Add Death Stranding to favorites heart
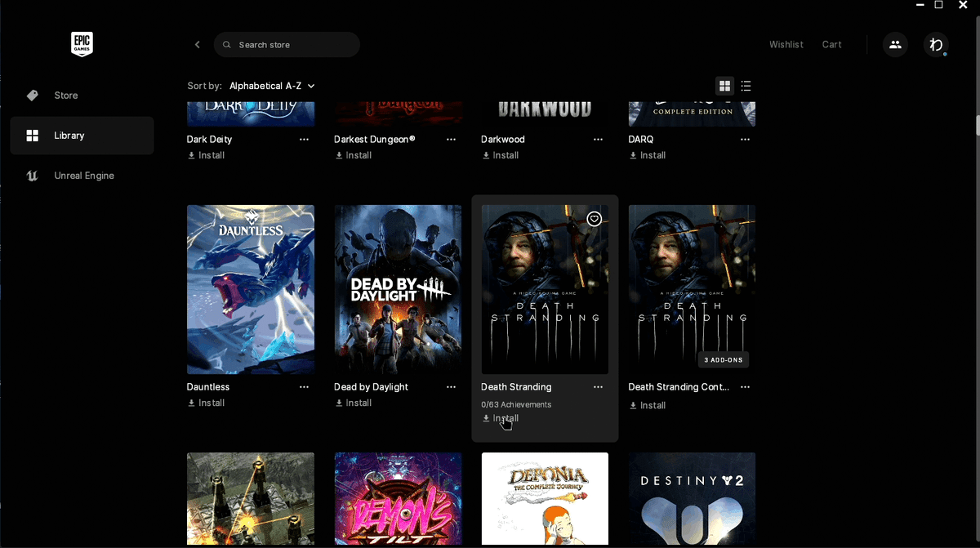This screenshot has height=548, width=980. pos(595,219)
